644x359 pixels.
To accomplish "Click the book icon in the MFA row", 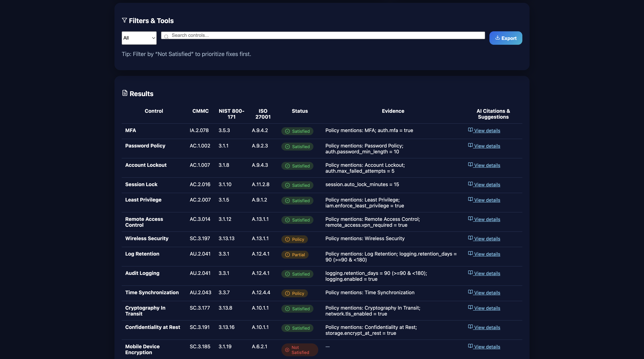I will coord(470,130).
